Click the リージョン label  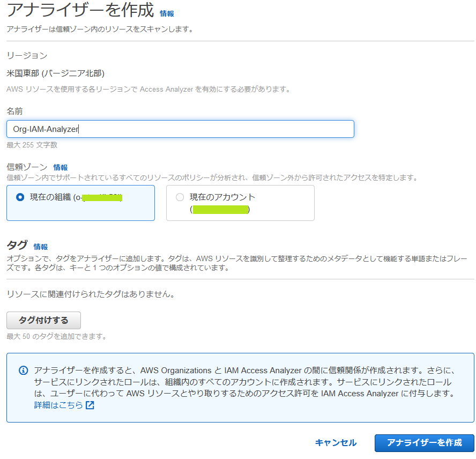(x=27, y=56)
